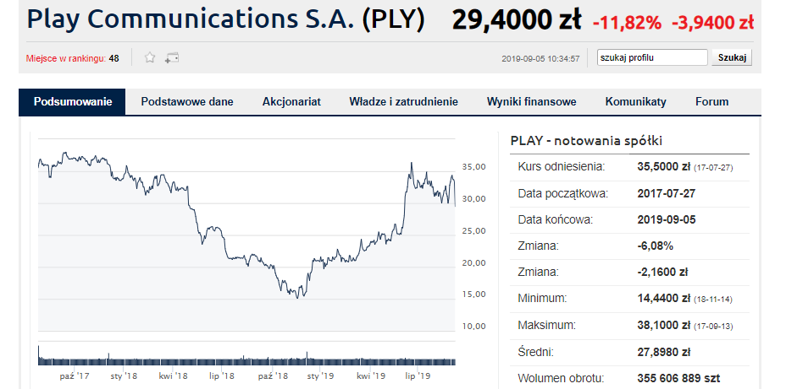
Task: Switch to the Forum tab
Action: point(712,102)
